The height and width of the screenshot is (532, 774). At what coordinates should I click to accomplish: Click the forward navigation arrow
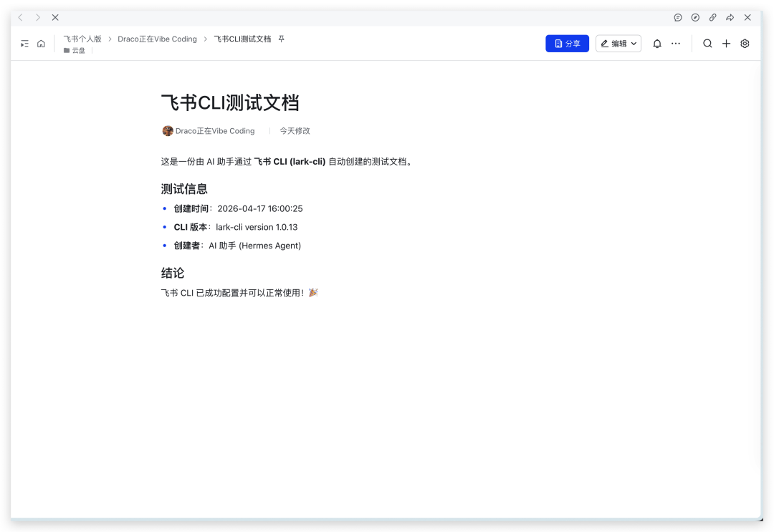(38, 17)
